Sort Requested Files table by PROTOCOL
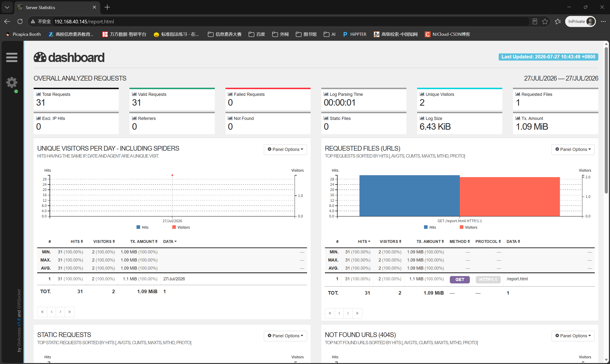Viewport: 610px width, 364px height. coord(488,242)
